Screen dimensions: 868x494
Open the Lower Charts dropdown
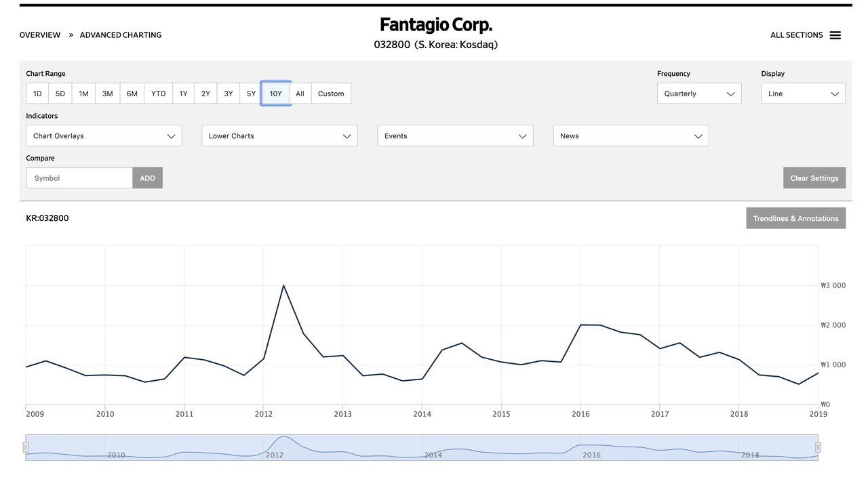point(279,136)
